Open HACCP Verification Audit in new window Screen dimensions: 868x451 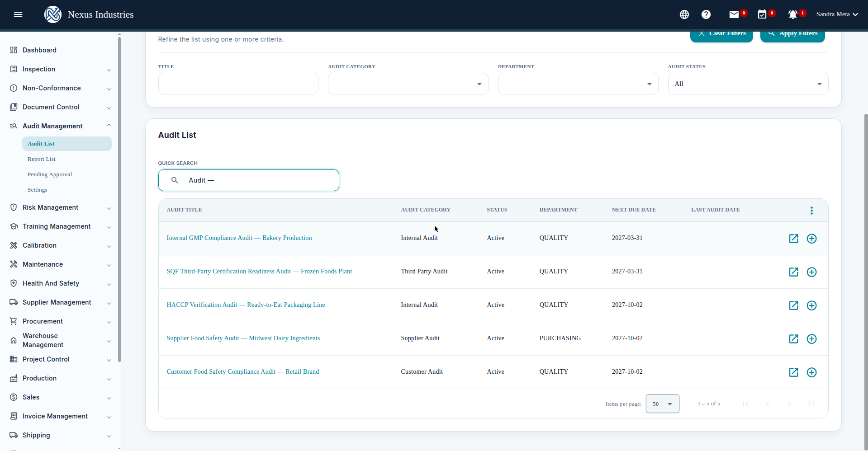(x=793, y=305)
